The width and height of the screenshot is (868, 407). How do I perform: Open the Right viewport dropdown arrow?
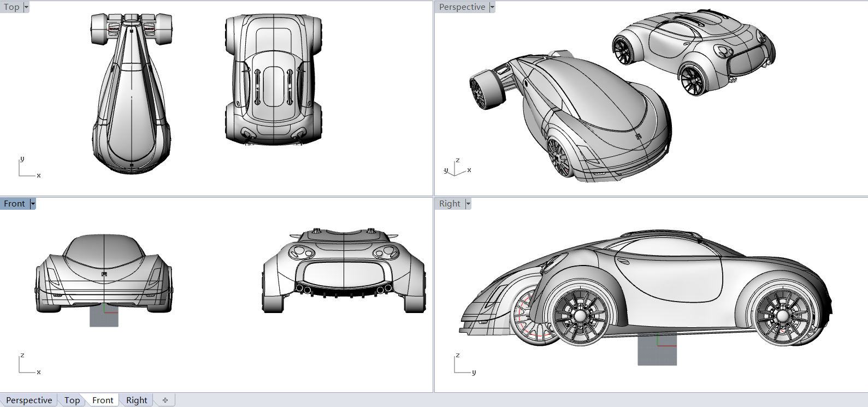click(468, 204)
